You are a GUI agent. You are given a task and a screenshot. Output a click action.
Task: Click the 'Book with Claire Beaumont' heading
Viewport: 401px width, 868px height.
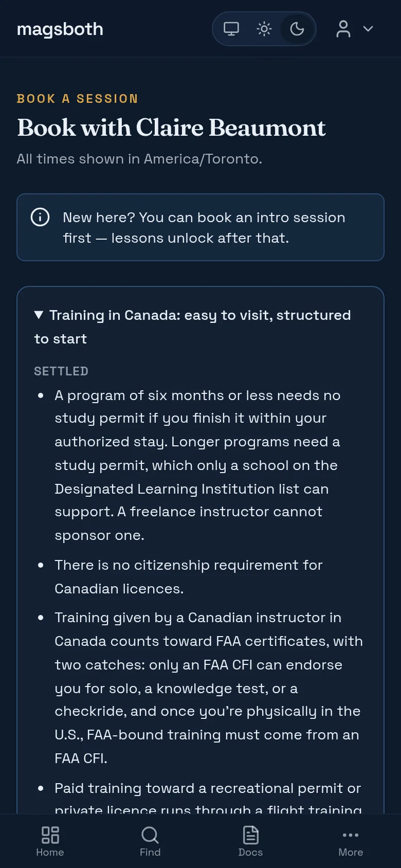click(x=171, y=128)
